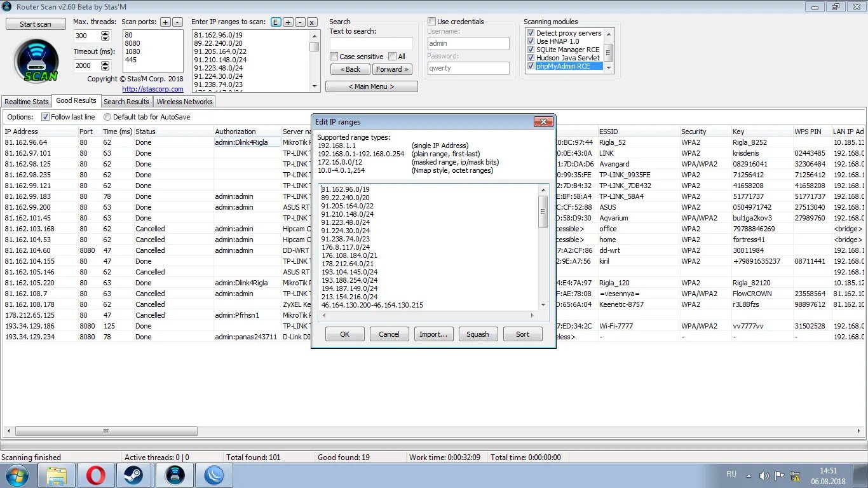Add a scan port with the plus button

click(165, 22)
